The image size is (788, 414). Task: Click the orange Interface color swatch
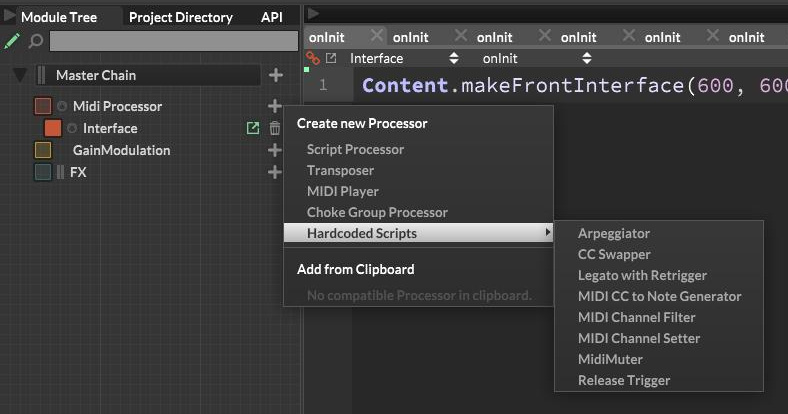point(53,128)
